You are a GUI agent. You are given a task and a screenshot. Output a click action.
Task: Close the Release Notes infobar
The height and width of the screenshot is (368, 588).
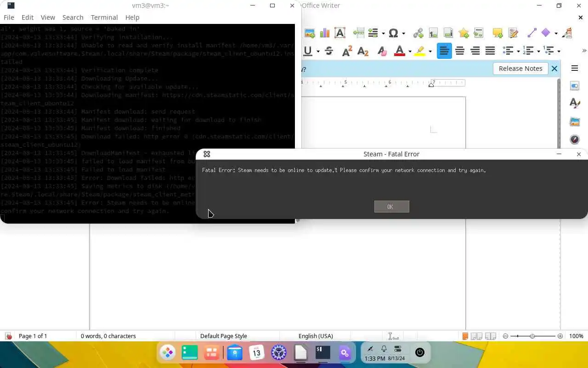click(554, 69)
